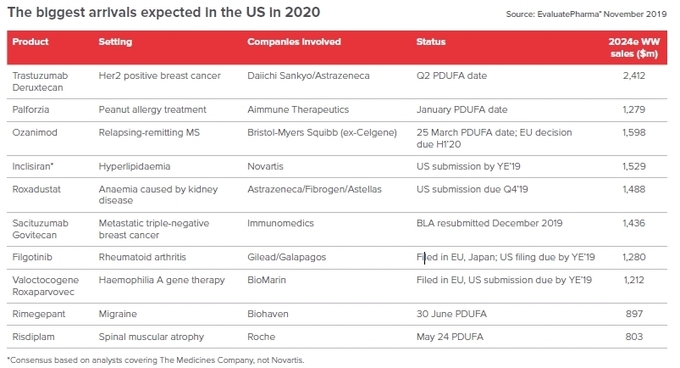Click the Setting column header
This screenshot has height=368, width=680.
(x=115, y=42)
